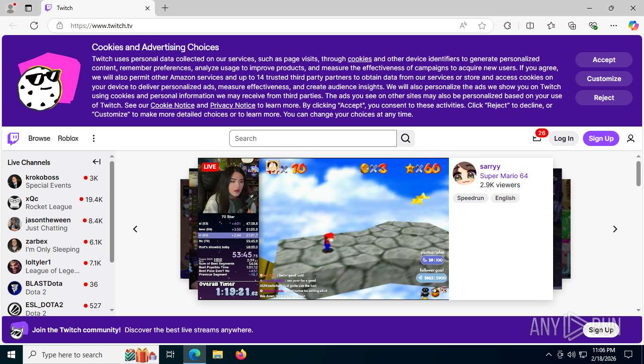Screen dimensions: 644x364
Task: Open the three-dot more menu beside Roblox
Action: 94,138
